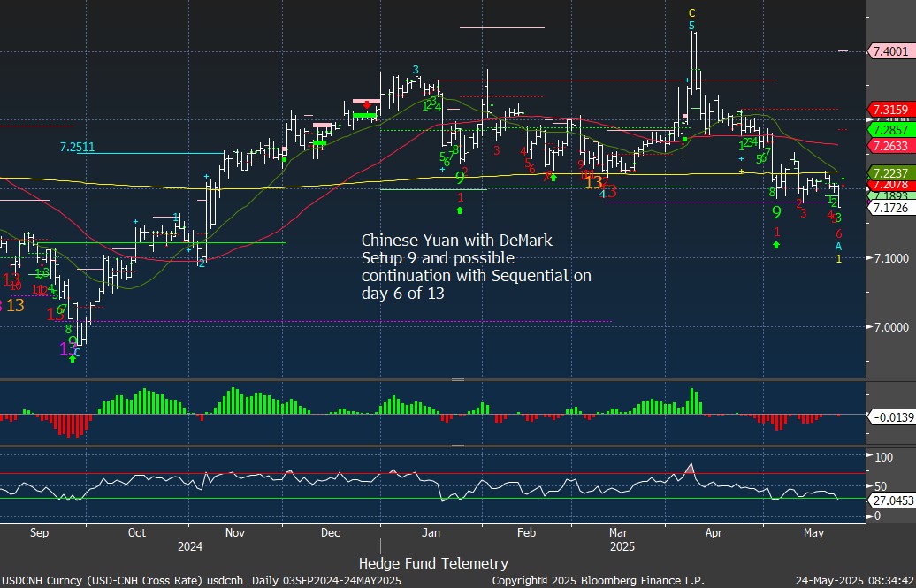
Task: Click the green up arrow below September low
Action: tap(73, 359)
